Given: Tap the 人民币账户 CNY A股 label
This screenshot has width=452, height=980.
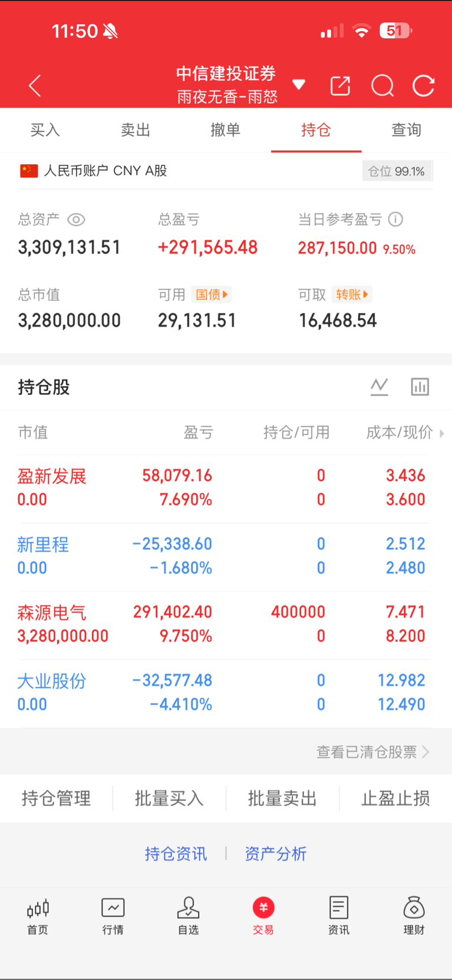Looking at the screenshot, I should pos(105,171).
